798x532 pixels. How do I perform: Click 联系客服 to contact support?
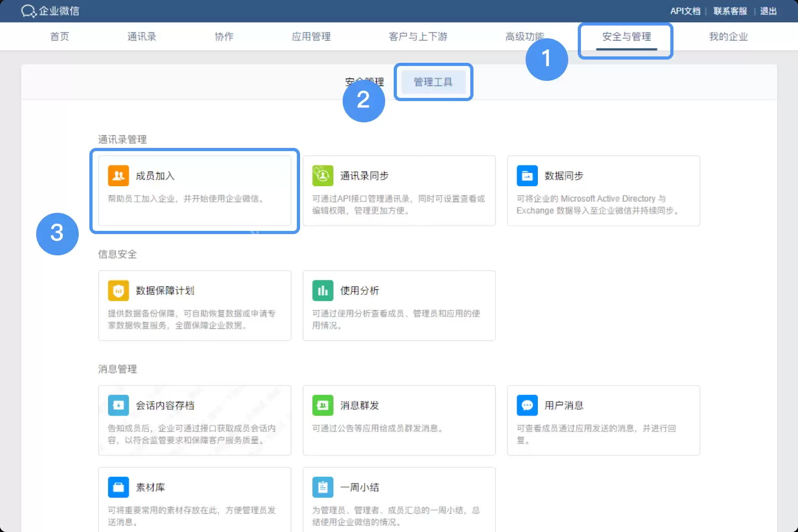point(730,11)
